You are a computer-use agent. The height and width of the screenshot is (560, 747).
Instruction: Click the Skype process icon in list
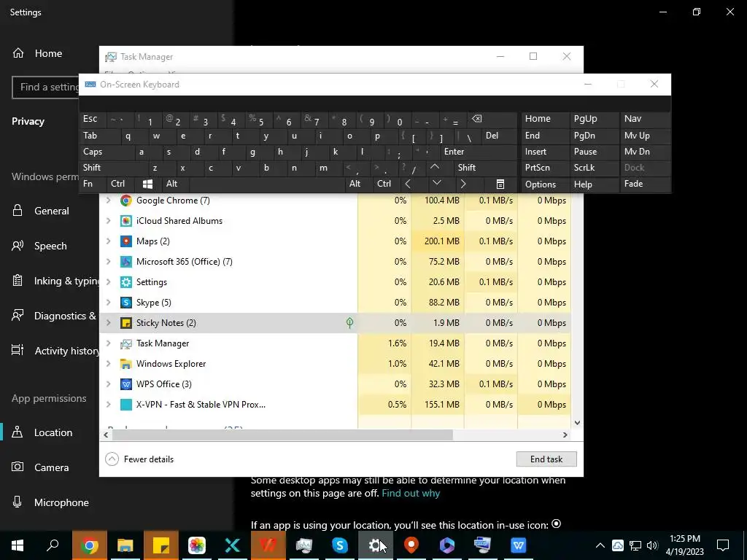125,303
